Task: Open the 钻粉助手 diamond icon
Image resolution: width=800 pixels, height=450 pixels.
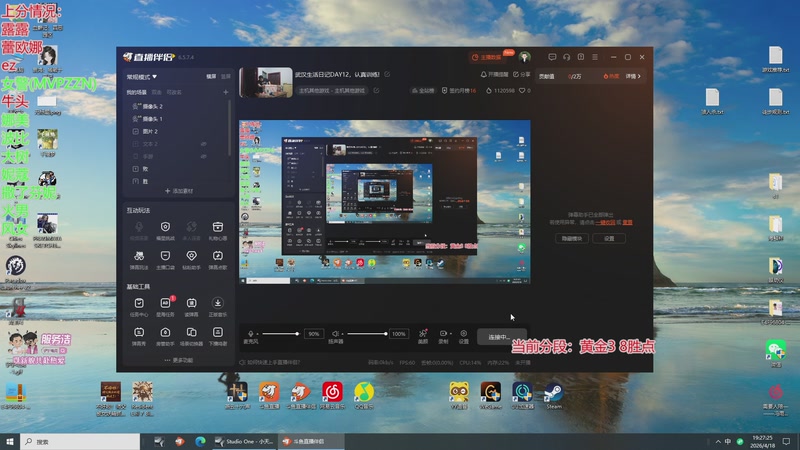Action: tap(191, 256)
